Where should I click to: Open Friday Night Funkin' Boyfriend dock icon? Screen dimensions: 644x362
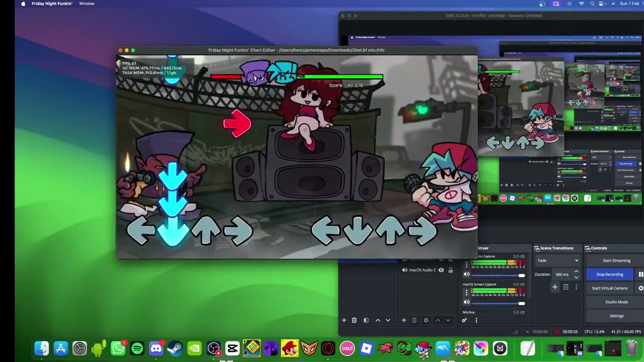(x=424, y=348)
